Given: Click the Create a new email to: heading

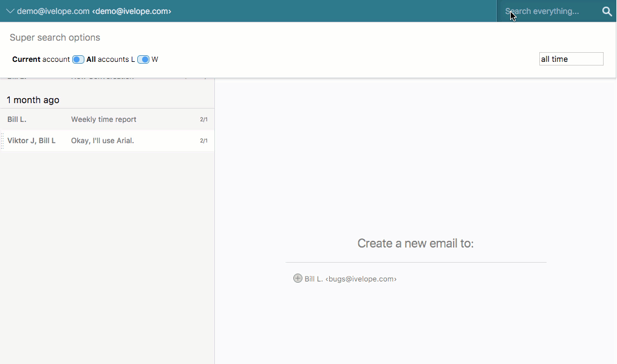Looking at the screenshot, I should point(415,243).
